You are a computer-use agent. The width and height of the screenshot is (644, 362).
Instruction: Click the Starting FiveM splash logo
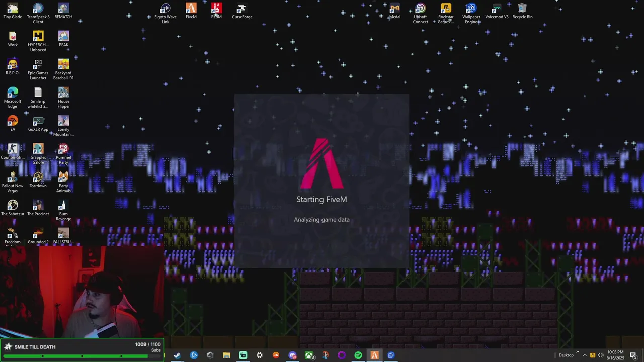point(322,163)
